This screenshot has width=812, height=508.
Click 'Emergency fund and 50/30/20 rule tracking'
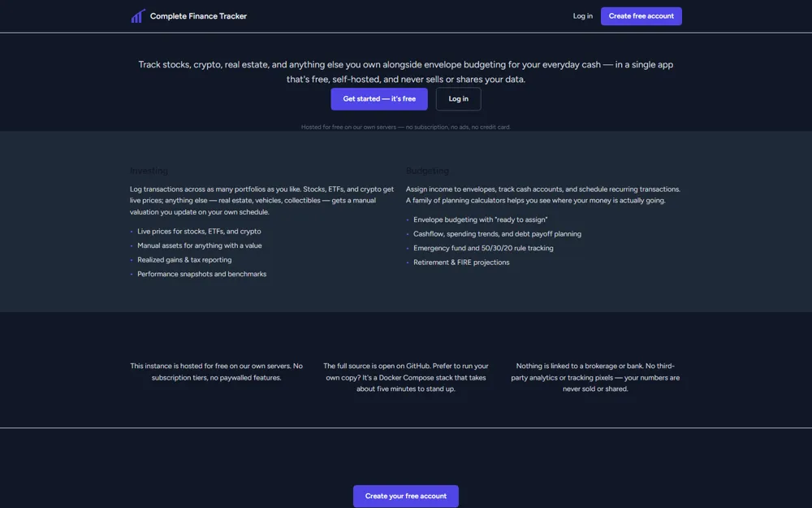coord(483,248)
